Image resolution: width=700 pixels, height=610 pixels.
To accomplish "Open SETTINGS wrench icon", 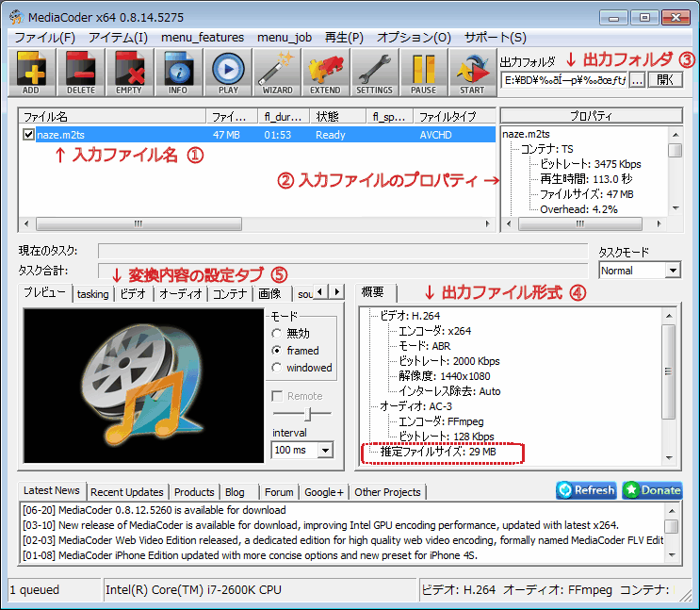I will (x=374, y=72).
